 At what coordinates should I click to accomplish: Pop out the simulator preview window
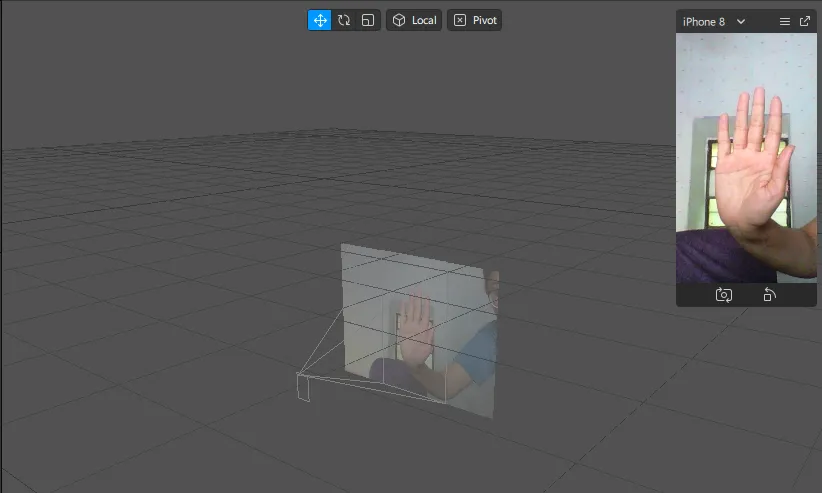tap(805, 21)
